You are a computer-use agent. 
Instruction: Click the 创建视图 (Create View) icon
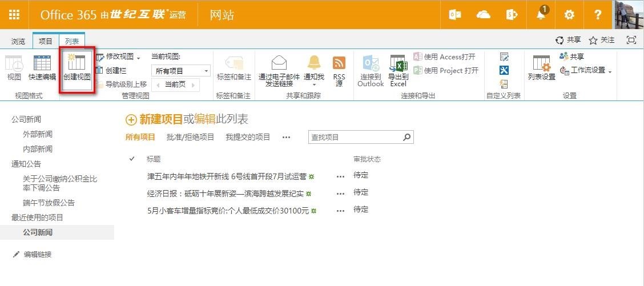pos(77,63)
